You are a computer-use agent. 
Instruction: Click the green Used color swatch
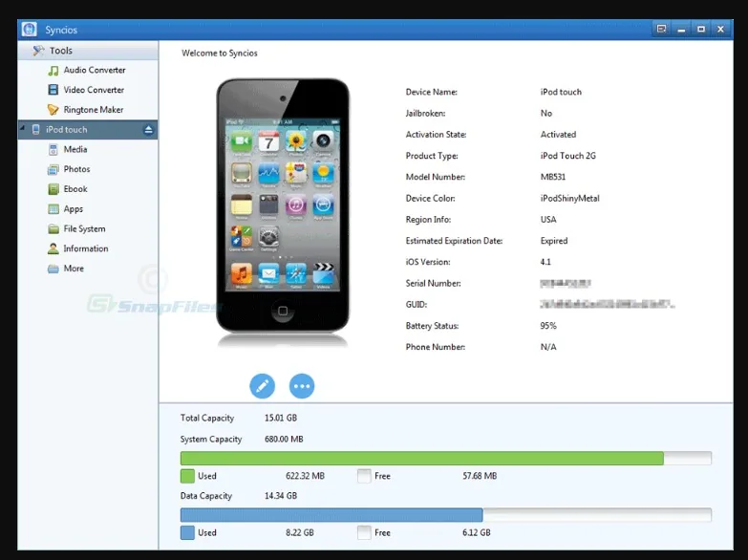[187, 476]
